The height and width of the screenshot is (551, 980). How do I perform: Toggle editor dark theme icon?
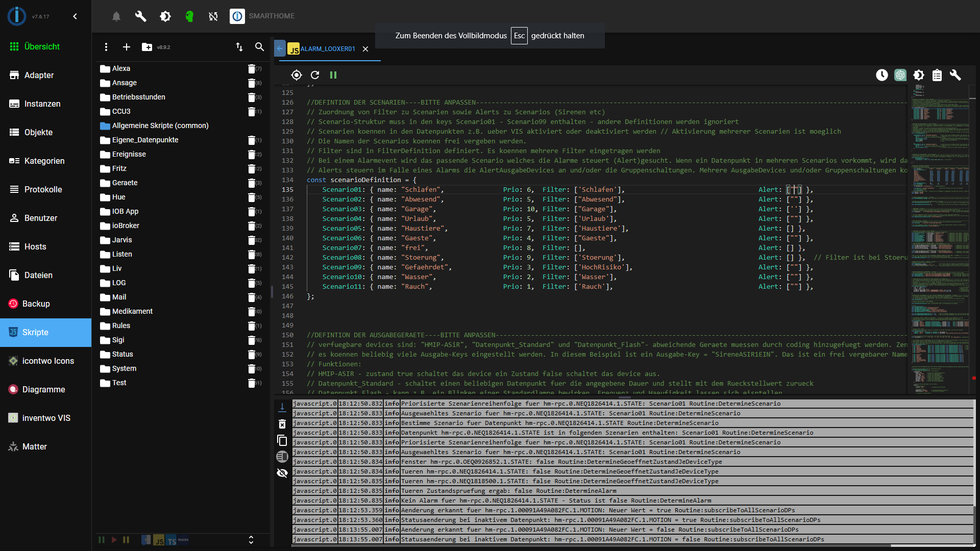coord(919,75)
